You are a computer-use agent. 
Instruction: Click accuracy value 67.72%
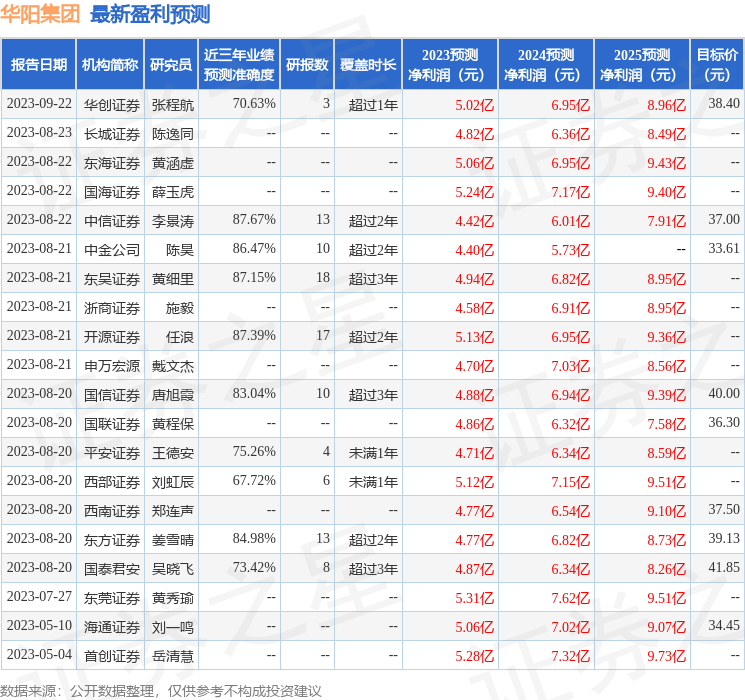254,480
